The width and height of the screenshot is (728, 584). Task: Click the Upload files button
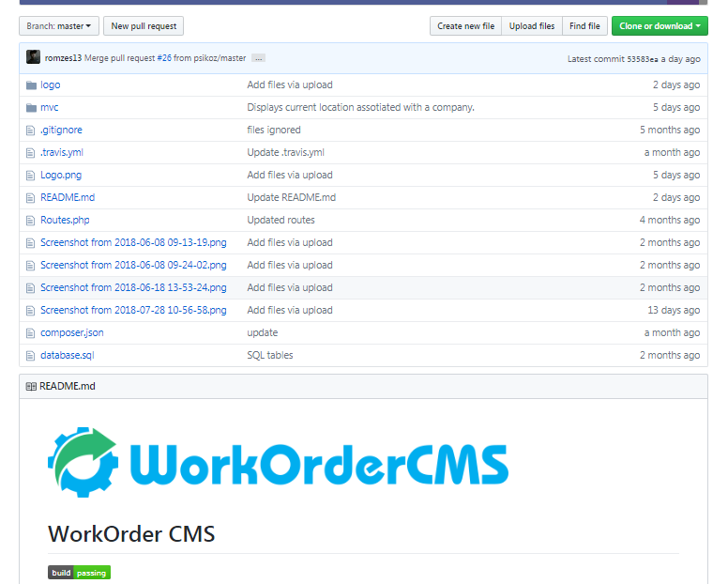pyautogui.click(x=532, y=26)
